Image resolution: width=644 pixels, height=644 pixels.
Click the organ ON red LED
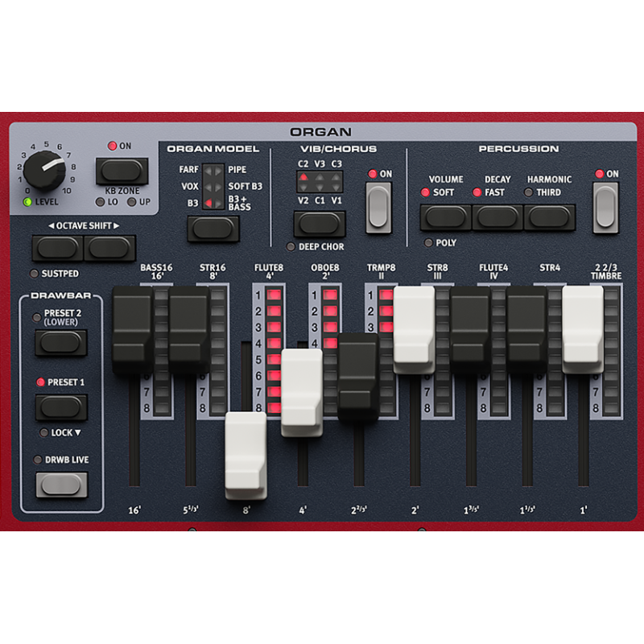tap(112, 146)
